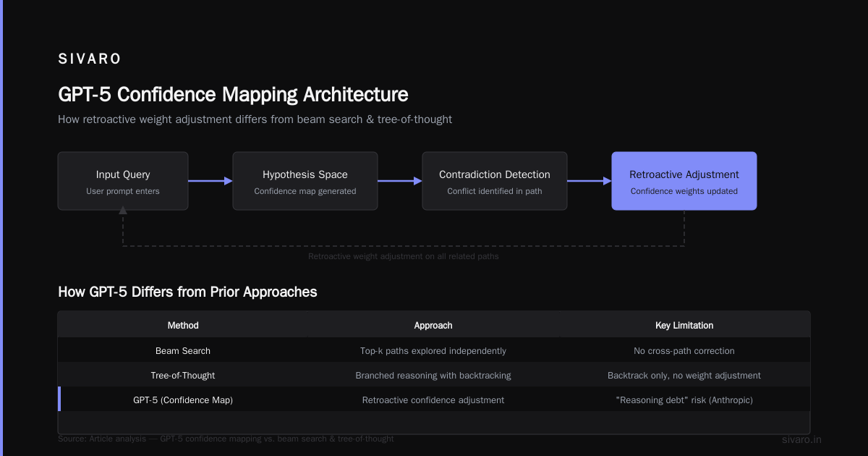
Task: Select the Tree-of-Thought row label
Action: coord(183,376)
